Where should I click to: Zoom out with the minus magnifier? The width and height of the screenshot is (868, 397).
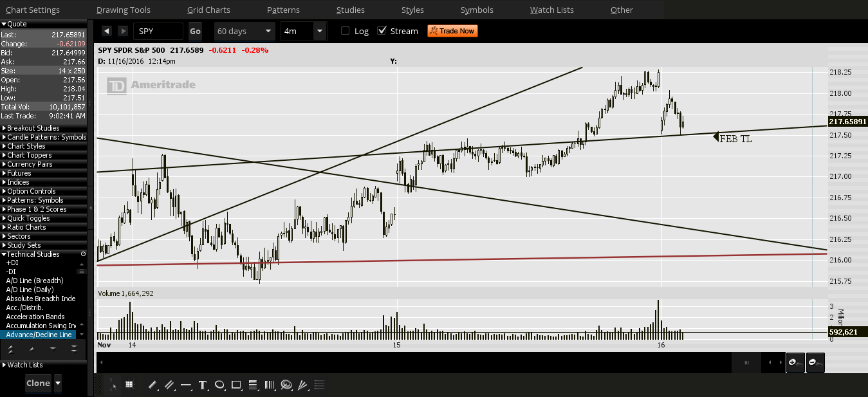click(815, 363)
